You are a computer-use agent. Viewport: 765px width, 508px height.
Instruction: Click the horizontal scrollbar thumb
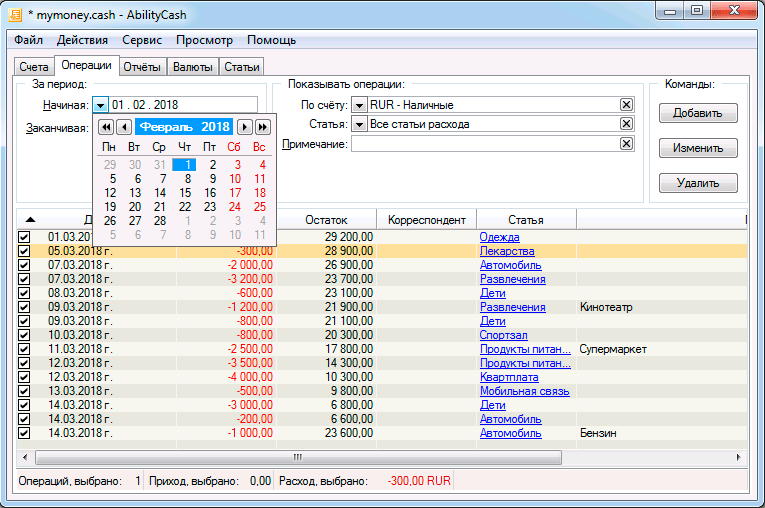pos(298,457)
